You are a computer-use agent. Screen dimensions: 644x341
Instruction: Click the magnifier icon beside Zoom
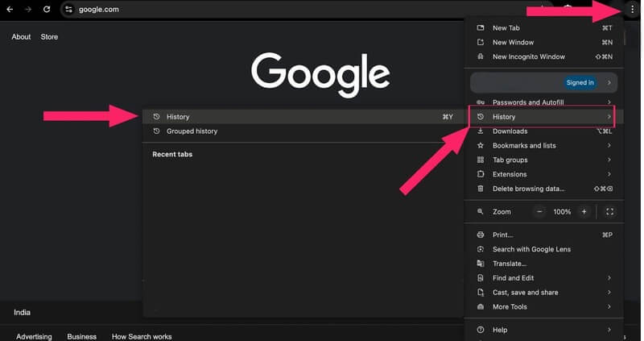click(x=480, y=212)
